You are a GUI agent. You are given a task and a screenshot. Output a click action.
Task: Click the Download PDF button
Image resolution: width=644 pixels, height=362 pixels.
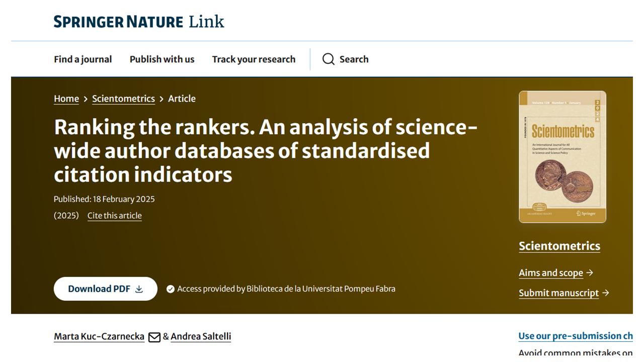point(106,289)
